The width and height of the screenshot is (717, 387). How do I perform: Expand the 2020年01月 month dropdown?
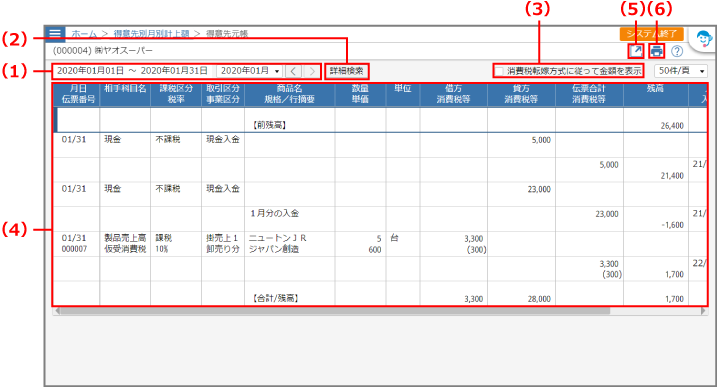pos(250,71)
